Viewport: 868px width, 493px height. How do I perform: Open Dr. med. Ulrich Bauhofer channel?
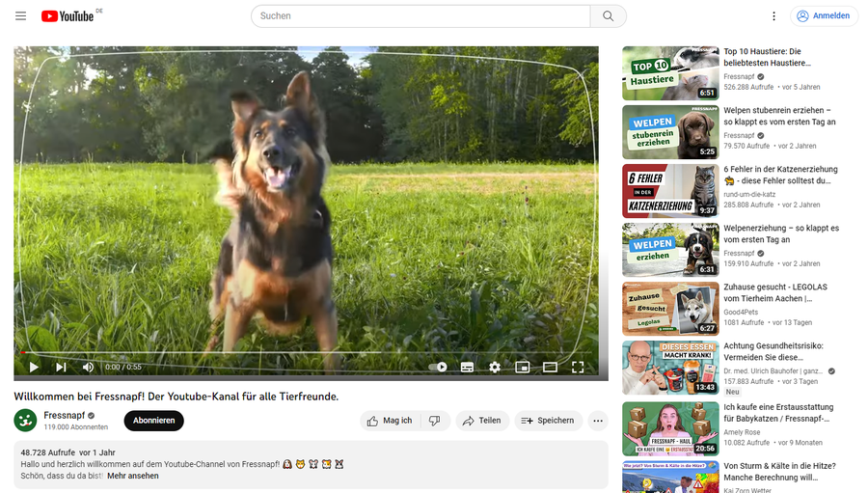773,371
